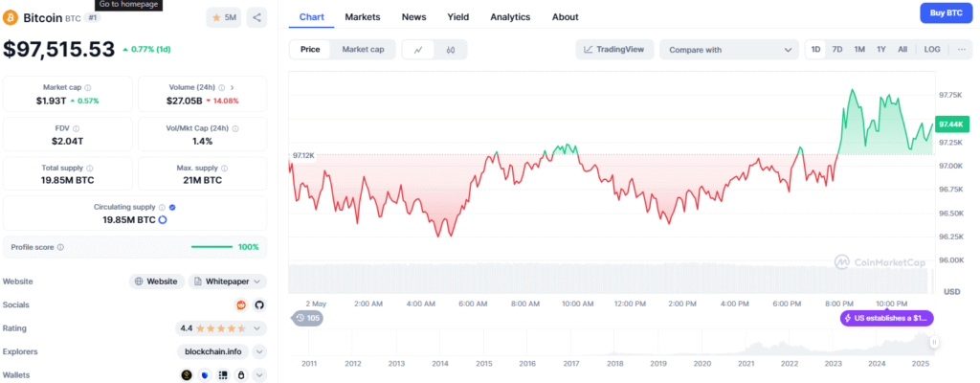Screen dimensions: 980x383
Task: Click the US establishes event tag
Action: (887, 318)
